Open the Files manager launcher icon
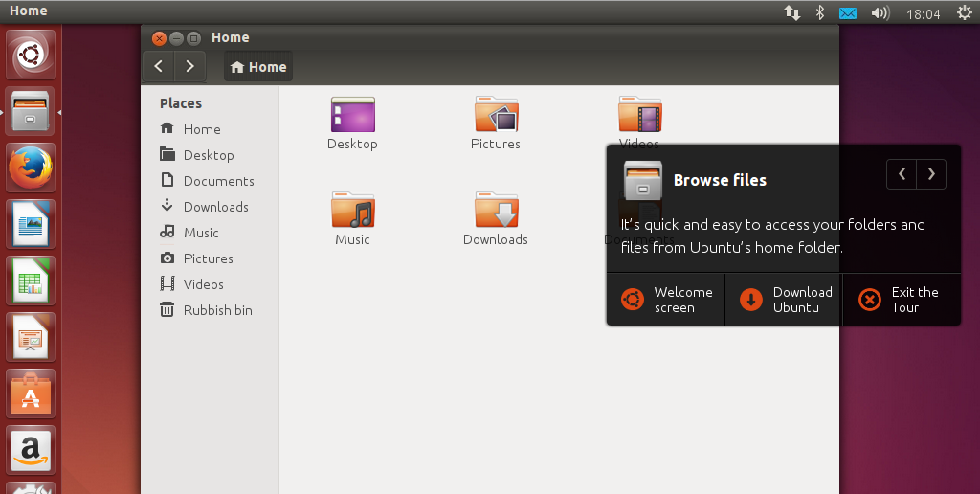This screenshot has height=494, width=980. coord(31,111)
